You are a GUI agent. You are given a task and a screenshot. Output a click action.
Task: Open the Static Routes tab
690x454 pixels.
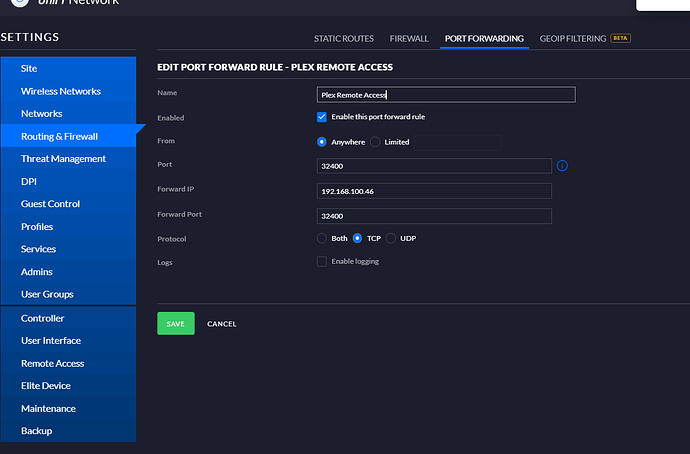(x=344, y=39)
